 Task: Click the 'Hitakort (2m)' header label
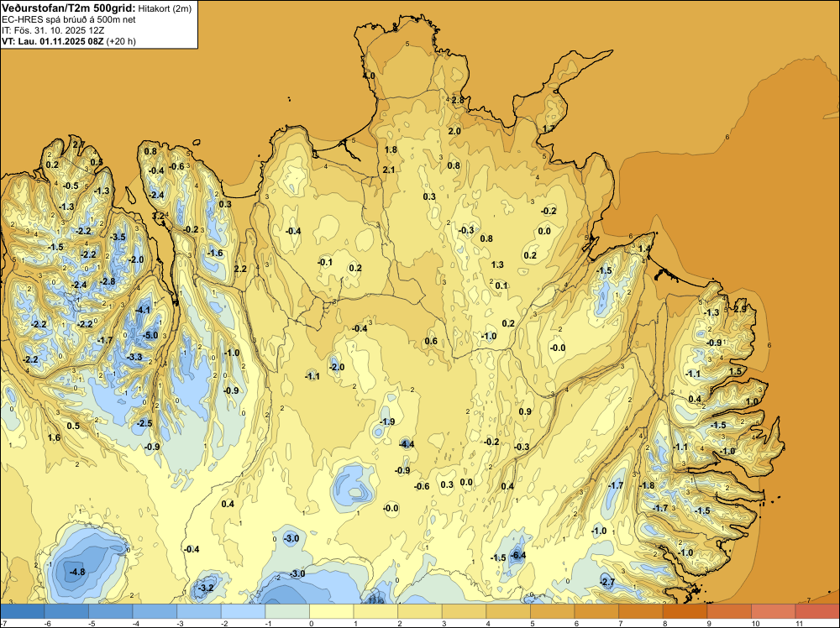click(163, 8)
